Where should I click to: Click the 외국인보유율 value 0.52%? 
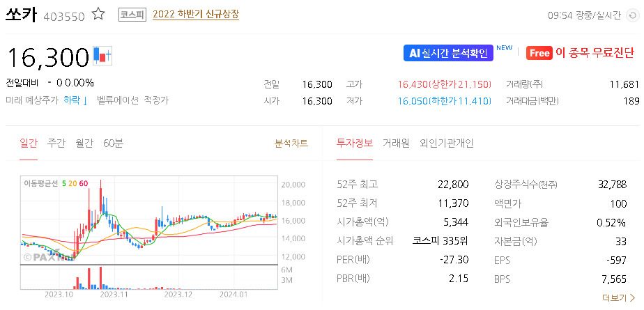pyautogui.click(x=611, y=223)
